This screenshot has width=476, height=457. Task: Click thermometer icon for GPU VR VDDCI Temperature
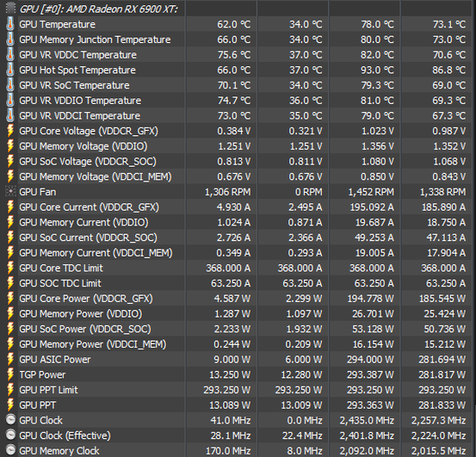[x=10, y=115]
